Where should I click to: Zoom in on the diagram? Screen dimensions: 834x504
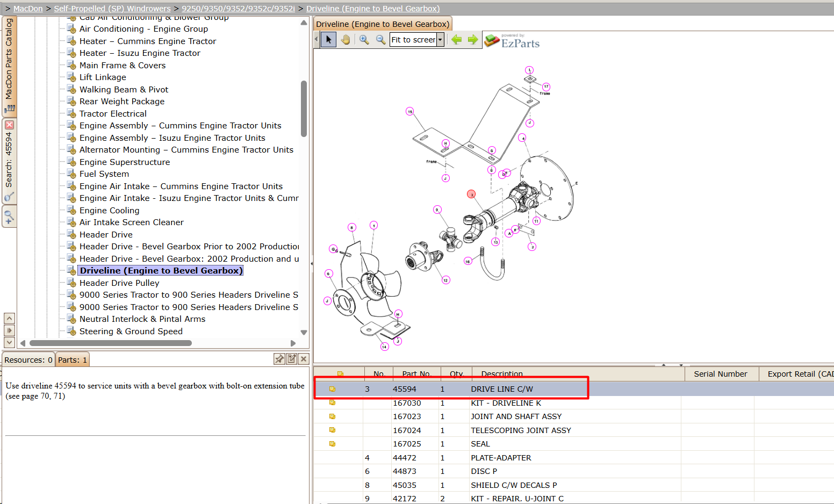pyautogui.click(x=364, y=40)
